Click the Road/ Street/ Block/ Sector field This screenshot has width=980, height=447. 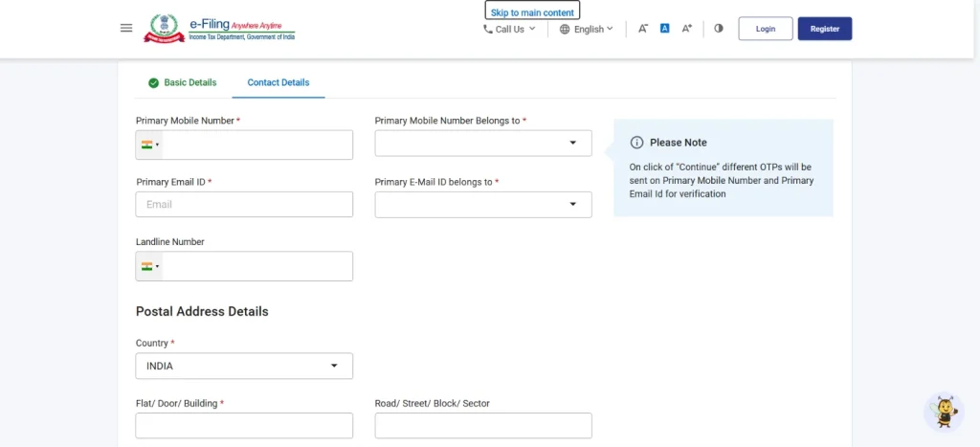pyautogui.click(x=483, y=426)
